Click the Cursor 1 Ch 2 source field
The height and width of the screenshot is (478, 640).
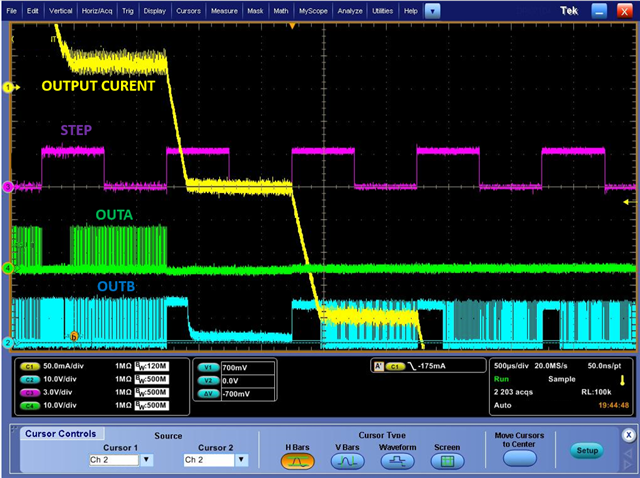pos(114,460)
